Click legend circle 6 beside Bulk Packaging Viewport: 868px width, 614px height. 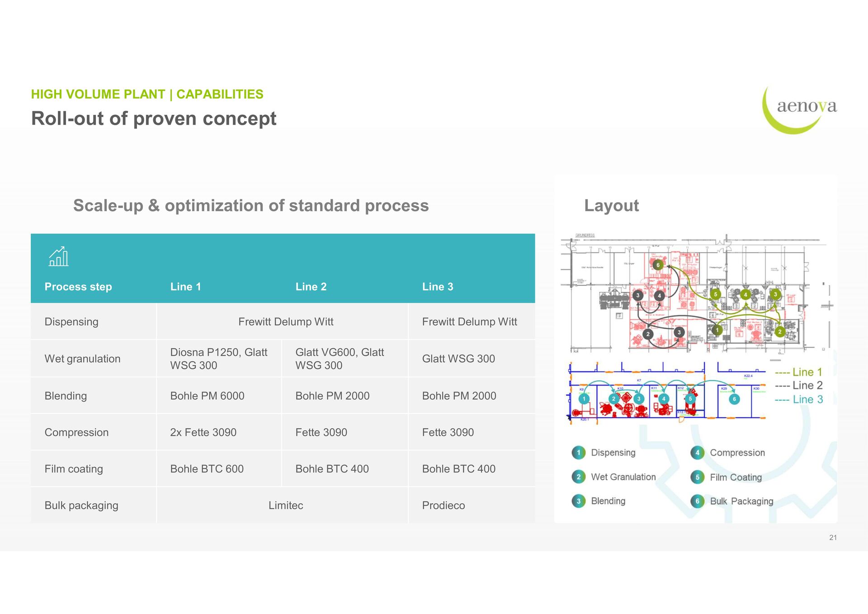697,501
